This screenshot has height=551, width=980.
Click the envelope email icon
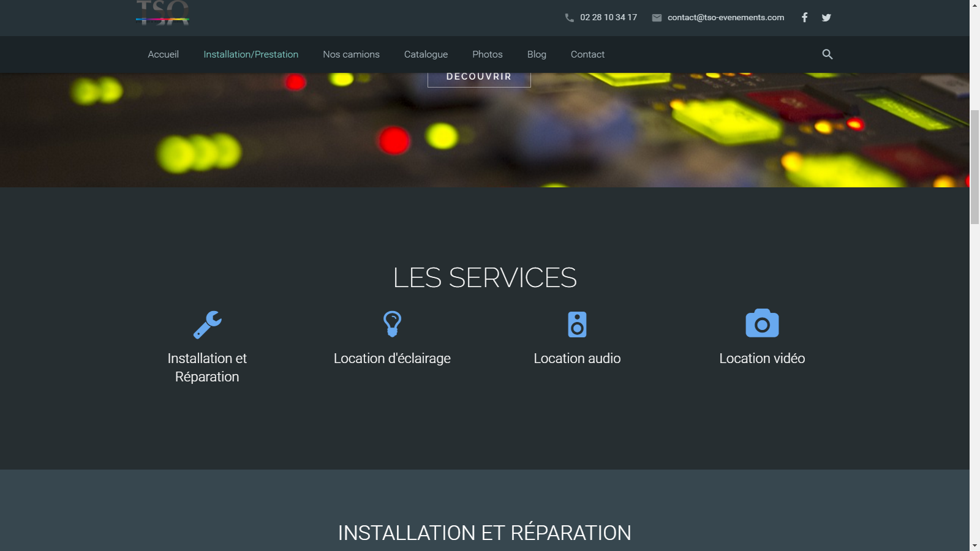tap(657, 18)
